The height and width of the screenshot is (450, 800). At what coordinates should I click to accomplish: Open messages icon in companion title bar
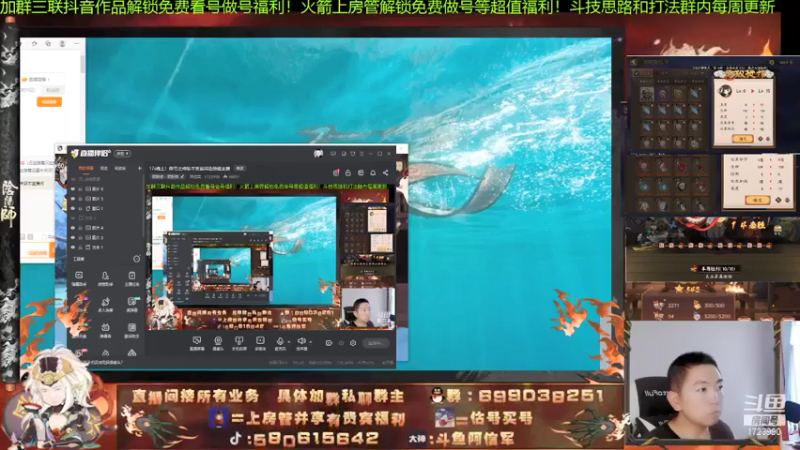(x=333, y=153)
